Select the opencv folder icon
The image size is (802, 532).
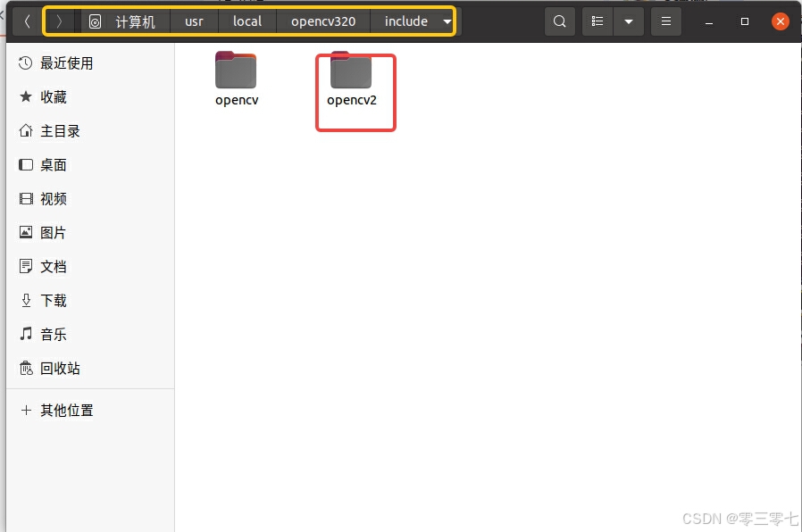coord(236,70)
